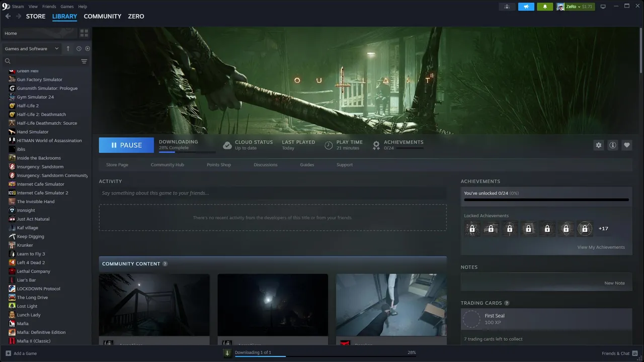Viewport: 644px width, 362px height.
Task: Expand the Games and Software dropdown
Action: tap(32, 49)
